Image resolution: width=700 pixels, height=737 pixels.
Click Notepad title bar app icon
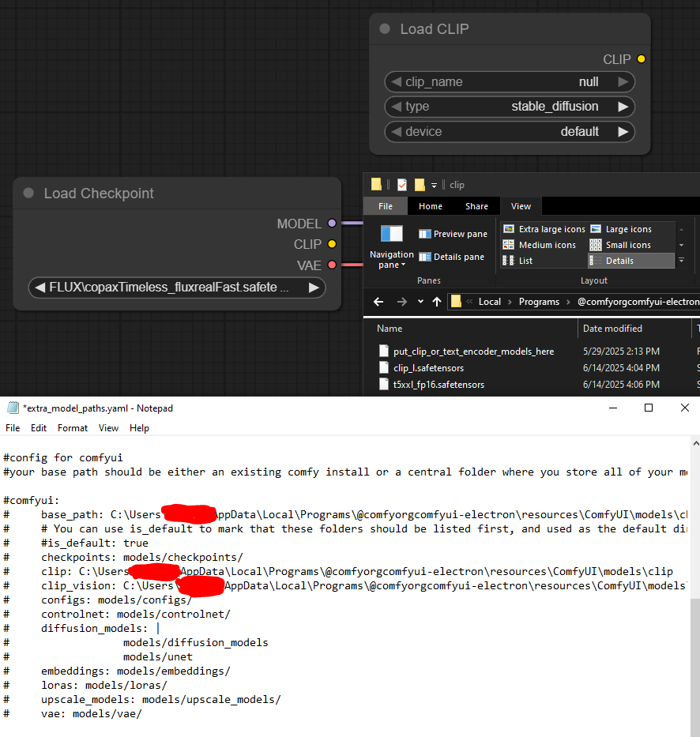pos(13,408)
